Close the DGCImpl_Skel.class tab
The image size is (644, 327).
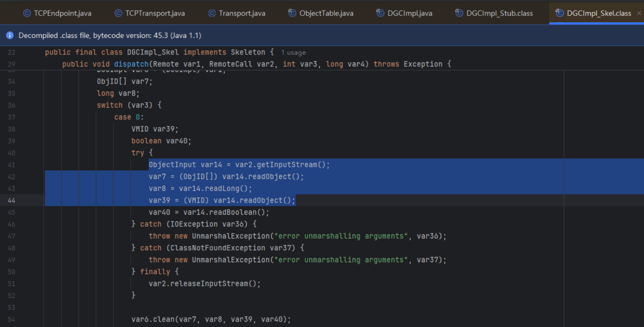tap(639, 13)
